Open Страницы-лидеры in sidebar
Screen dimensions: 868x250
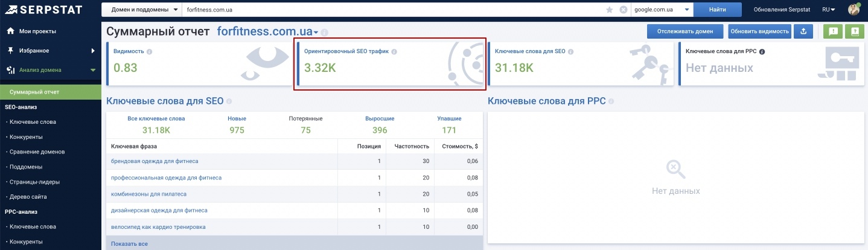[x=33, y=182]
